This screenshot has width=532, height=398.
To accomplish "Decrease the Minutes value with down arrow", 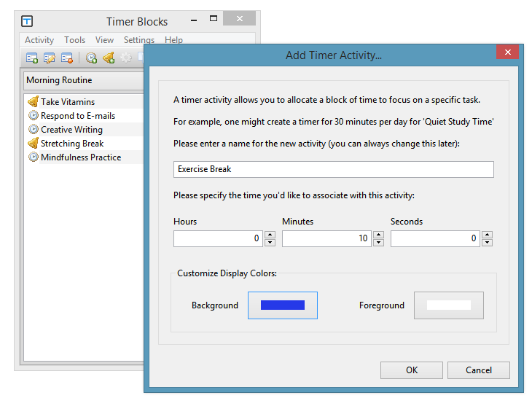I will (379, 242).
